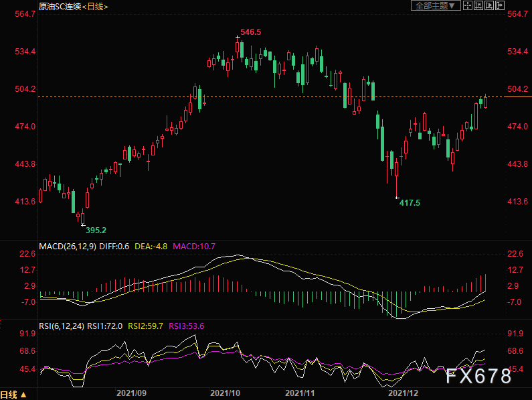Click the DIFF:0.6 value

pos(114,247)
